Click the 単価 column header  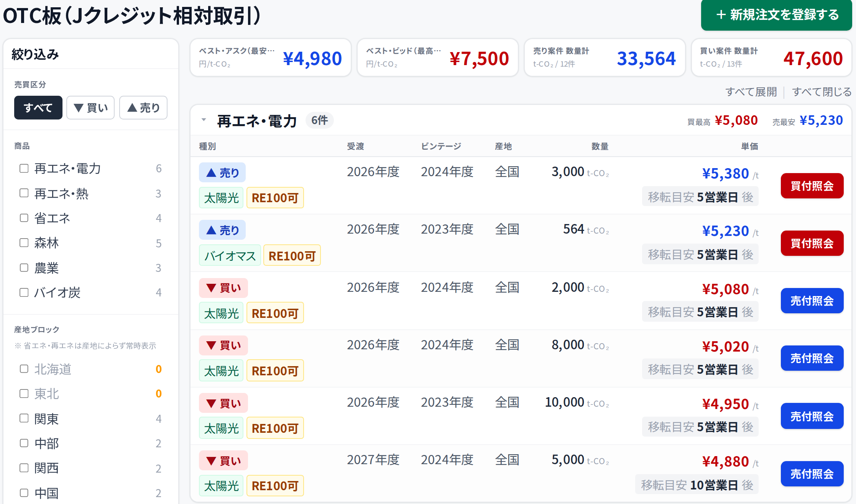(x=749, y=146)
